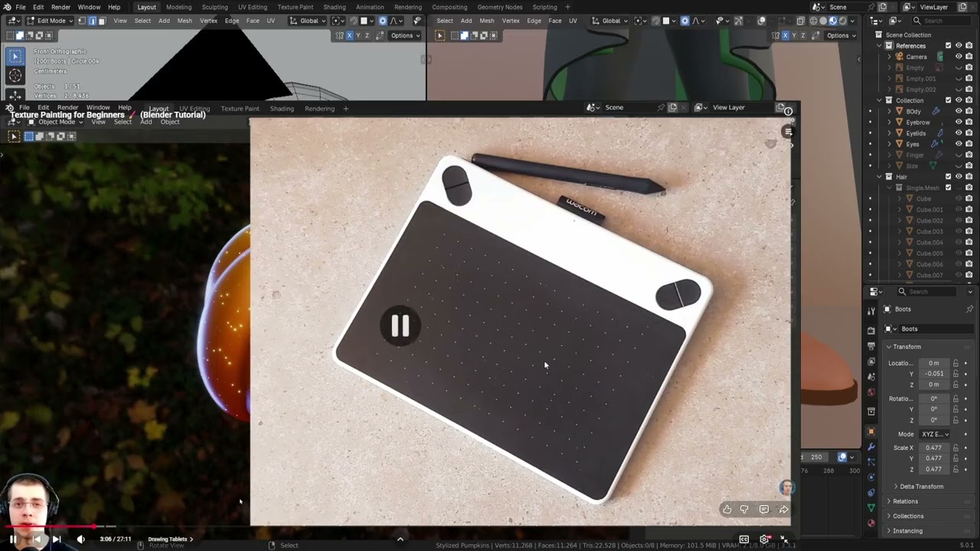Viewport: 980px width, 551px height.
Task: Open the Render properties tab
Action: point(871,331)
